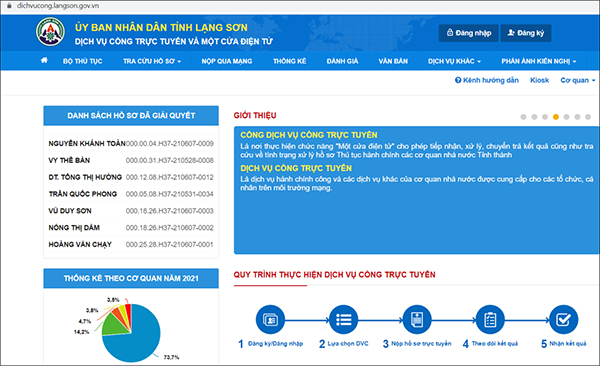Click the Theo dõi kết quả clipboard icon
The height and width of the screenshot is (366, 600).
490,319
